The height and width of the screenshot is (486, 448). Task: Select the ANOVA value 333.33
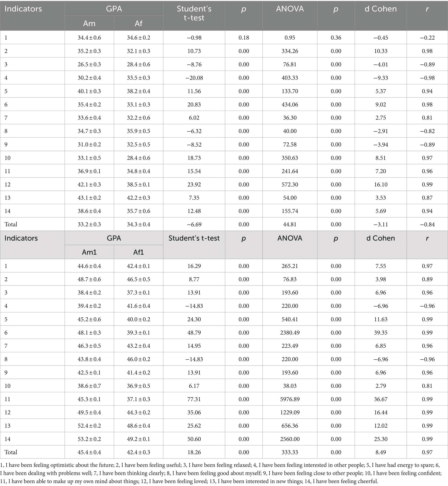[x=290, y=452]
